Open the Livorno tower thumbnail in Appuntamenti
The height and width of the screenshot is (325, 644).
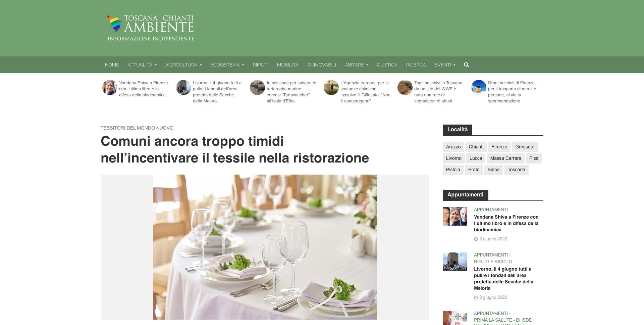point(455,262)
